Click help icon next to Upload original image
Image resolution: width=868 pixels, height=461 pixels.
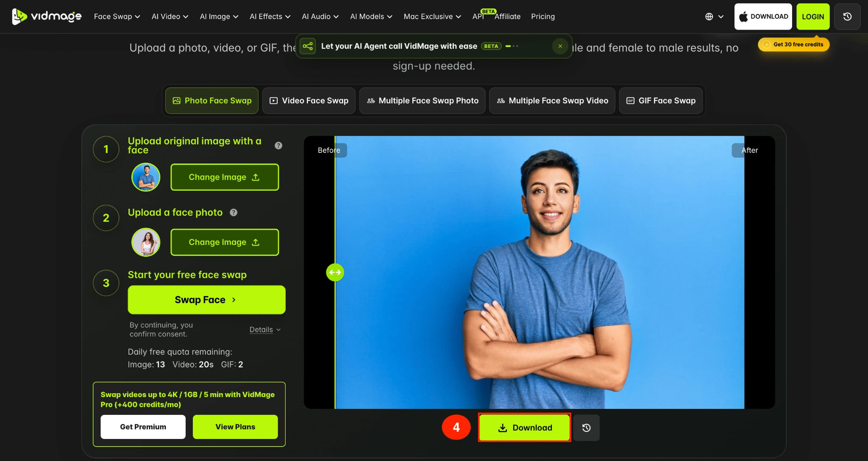coord(278,145)
